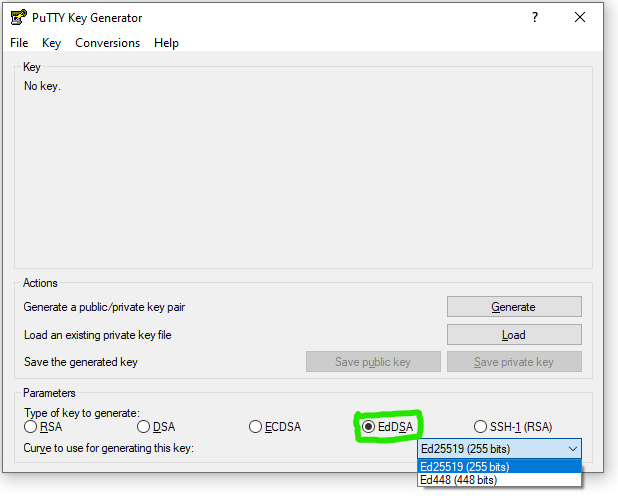Open the Conversions menu
This screenshot has width=618, height=498.
tap(108, 43)
